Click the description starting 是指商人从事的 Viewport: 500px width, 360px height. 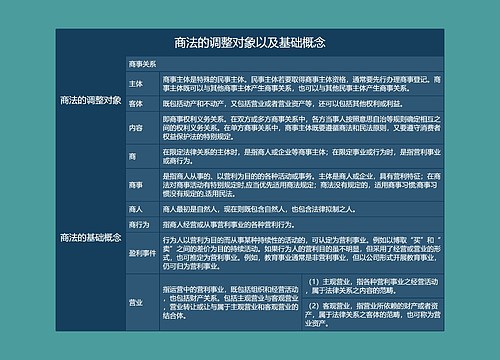tap(302, 185)
